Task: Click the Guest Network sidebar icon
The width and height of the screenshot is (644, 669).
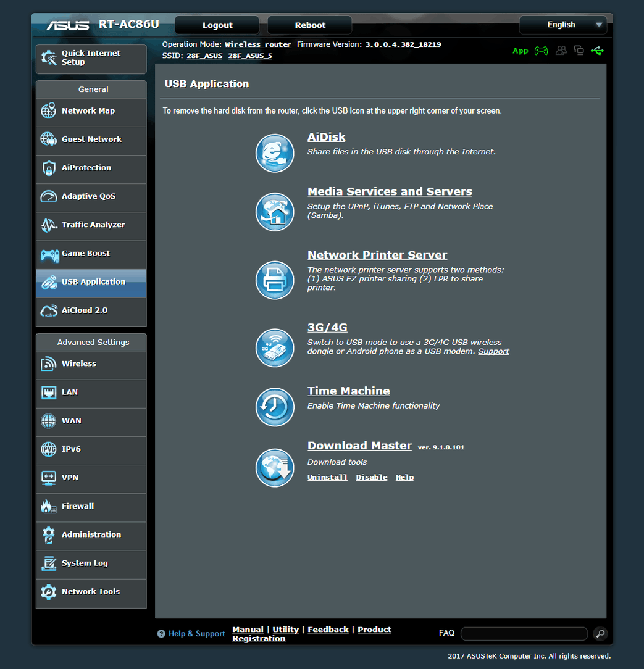Action: [49, 139]
